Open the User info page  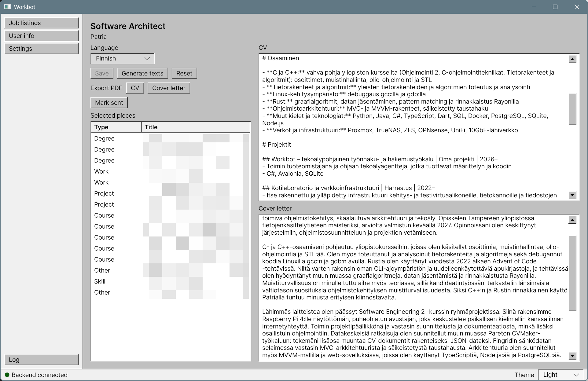click(x=42, y=36)
